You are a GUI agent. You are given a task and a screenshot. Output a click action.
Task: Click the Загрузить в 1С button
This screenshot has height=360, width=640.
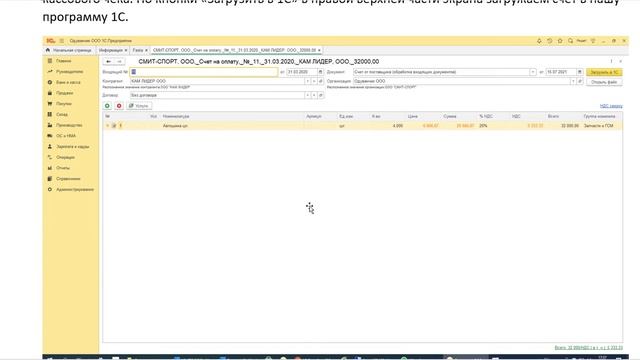tap(604, 72)
